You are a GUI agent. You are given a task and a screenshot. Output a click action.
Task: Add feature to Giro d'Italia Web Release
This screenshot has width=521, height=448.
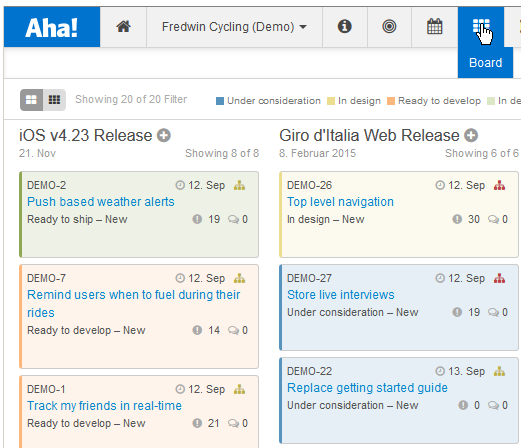click(x=471, y=135)
